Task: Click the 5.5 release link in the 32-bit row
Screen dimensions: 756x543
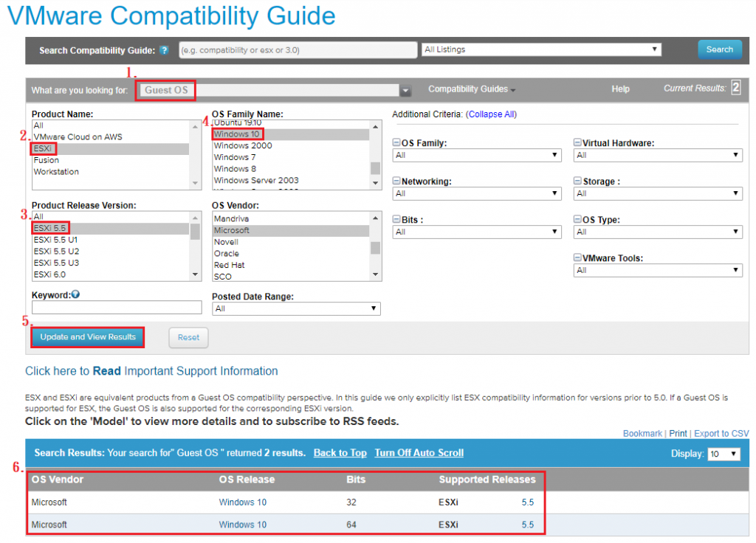Action: tap(527, 502)
